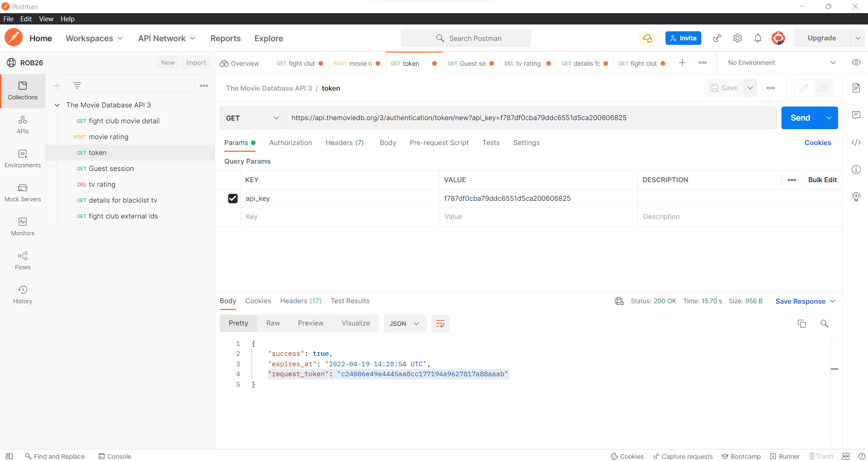The image size is (868, 461).
Task: Open Bulk Edit for query params
Action: coord(822,180)
